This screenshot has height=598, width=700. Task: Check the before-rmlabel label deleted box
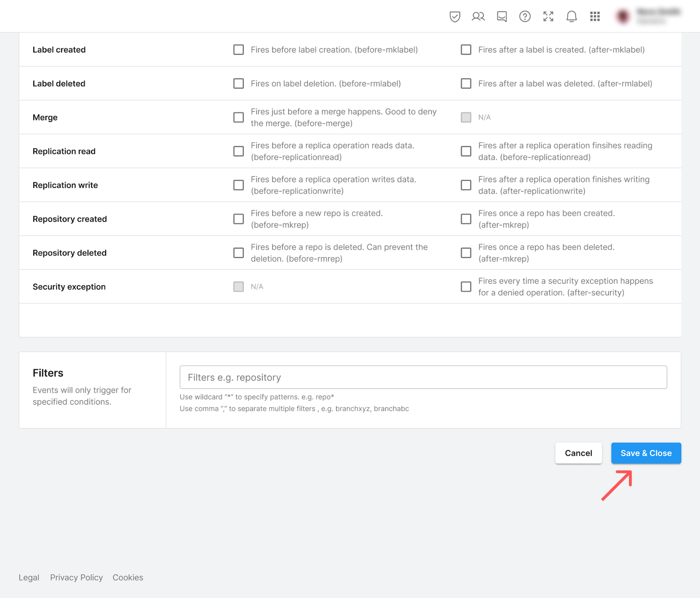238,84
